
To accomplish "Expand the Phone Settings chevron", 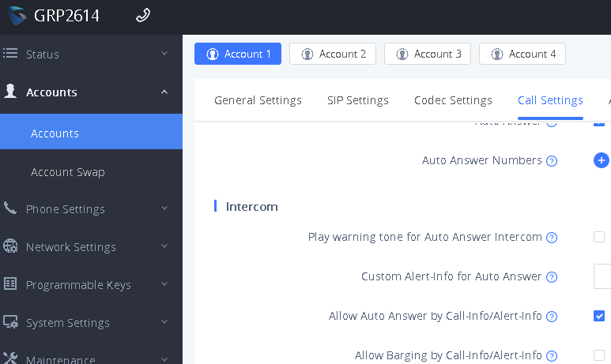I will pyautogui.click(x=164, y=208).
